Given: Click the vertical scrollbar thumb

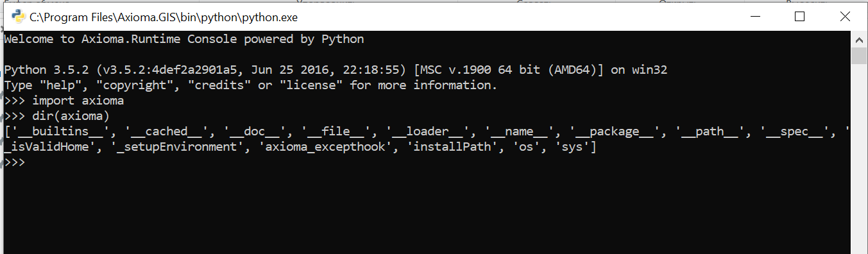Looking at the screenshot, I should pos(859,56).
